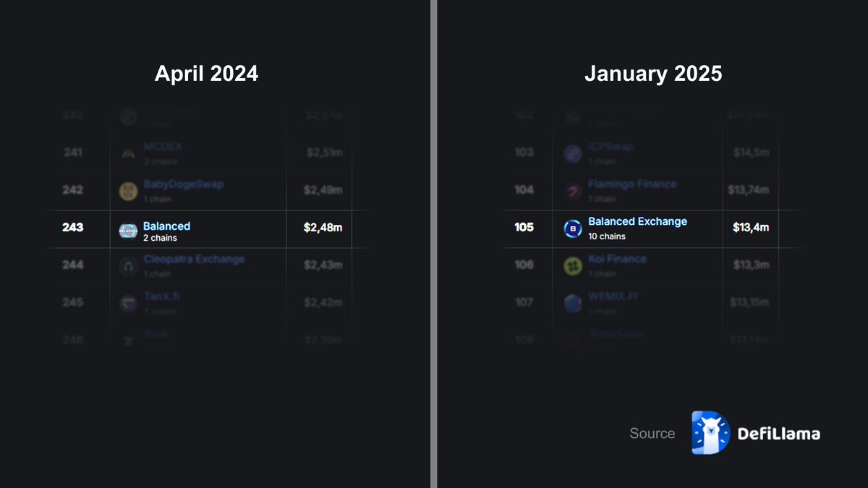The width and height of the screenshot is (868, 488).
Task: Open the TanX.fi protocol link
Action: click(162, 296)
